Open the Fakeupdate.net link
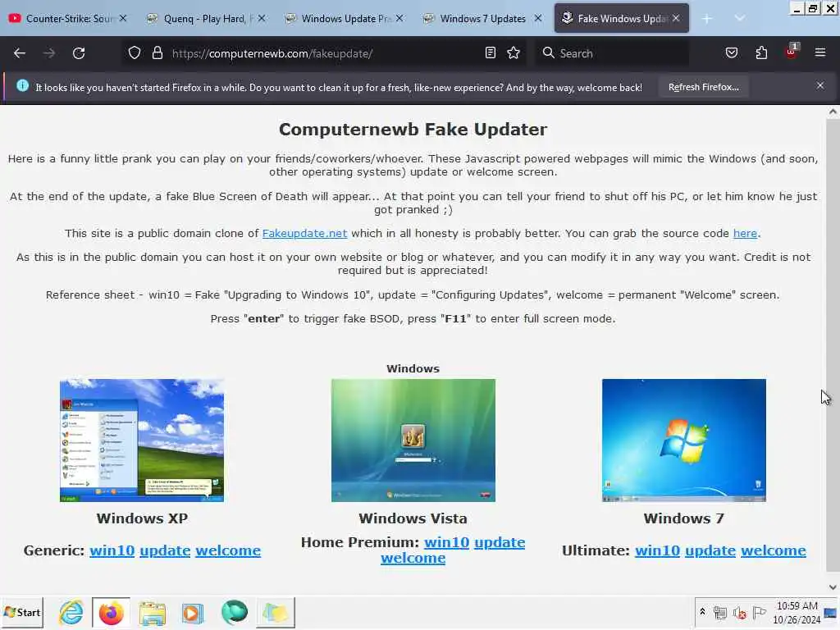 (304, 234)
